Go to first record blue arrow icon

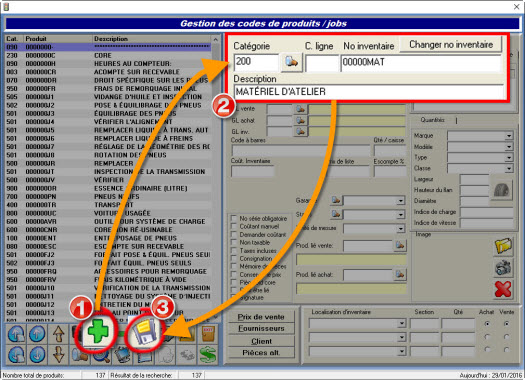click(16, 334)
